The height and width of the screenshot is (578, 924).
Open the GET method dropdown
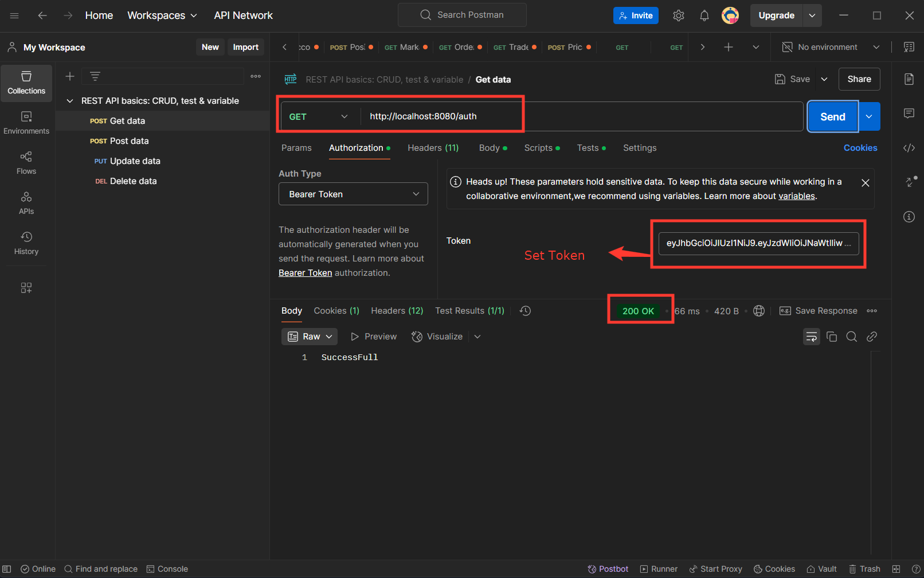(319, 116)
